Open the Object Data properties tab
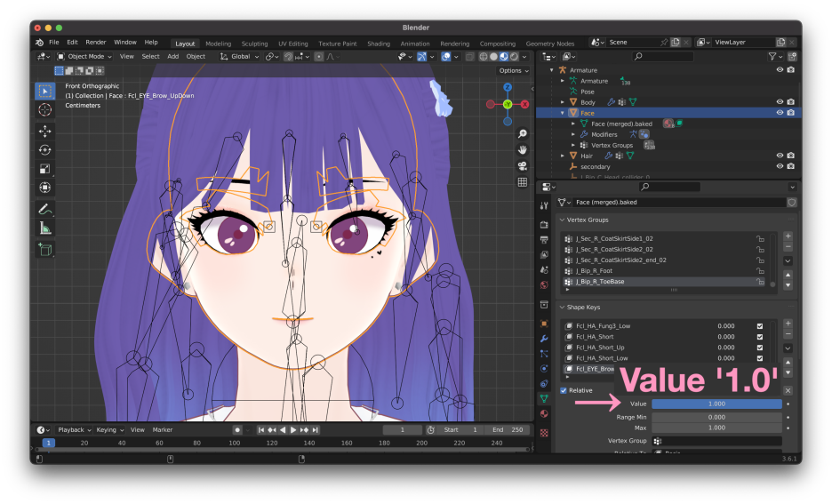 [x=544, y=398]
